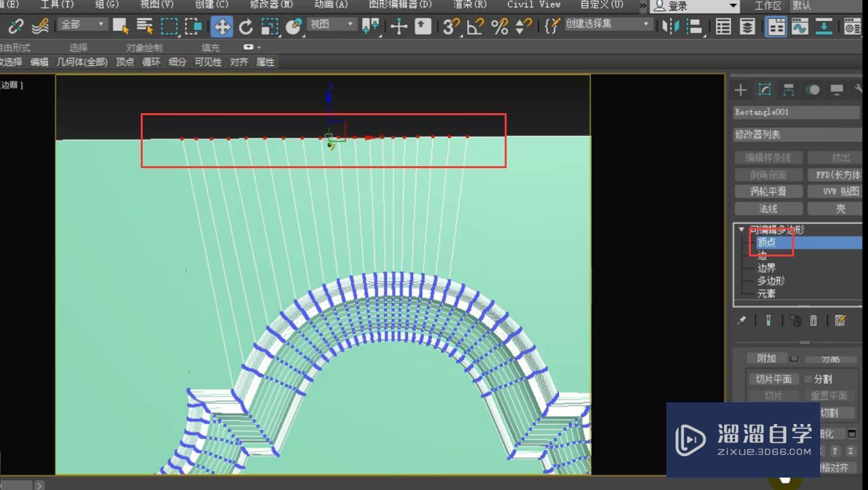This screenshot has height=490, width=868.
Task: Open the 全部 selection filter dropdown
Action: 83,24
